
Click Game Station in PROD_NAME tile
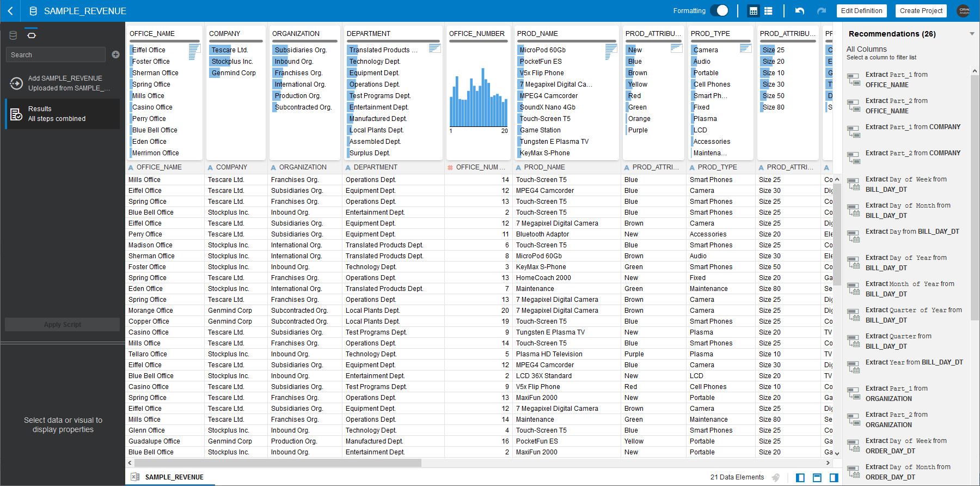tap(540, 130)
